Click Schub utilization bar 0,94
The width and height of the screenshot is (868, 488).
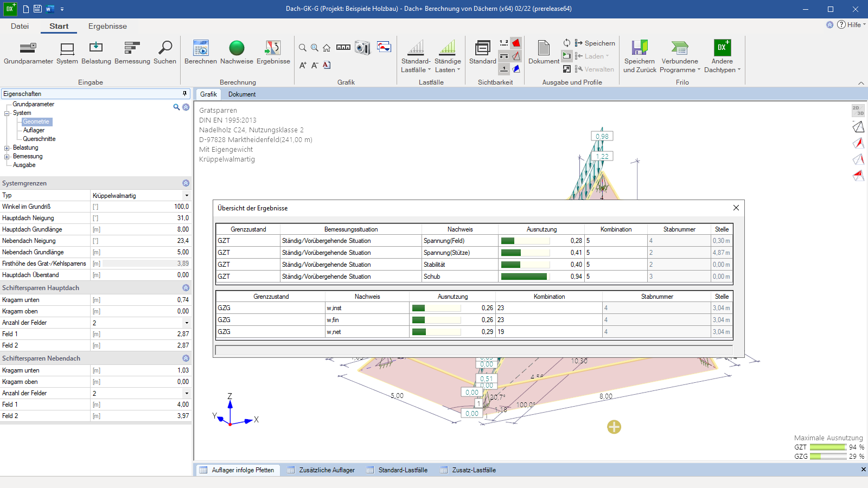click(x=525, y=277)
